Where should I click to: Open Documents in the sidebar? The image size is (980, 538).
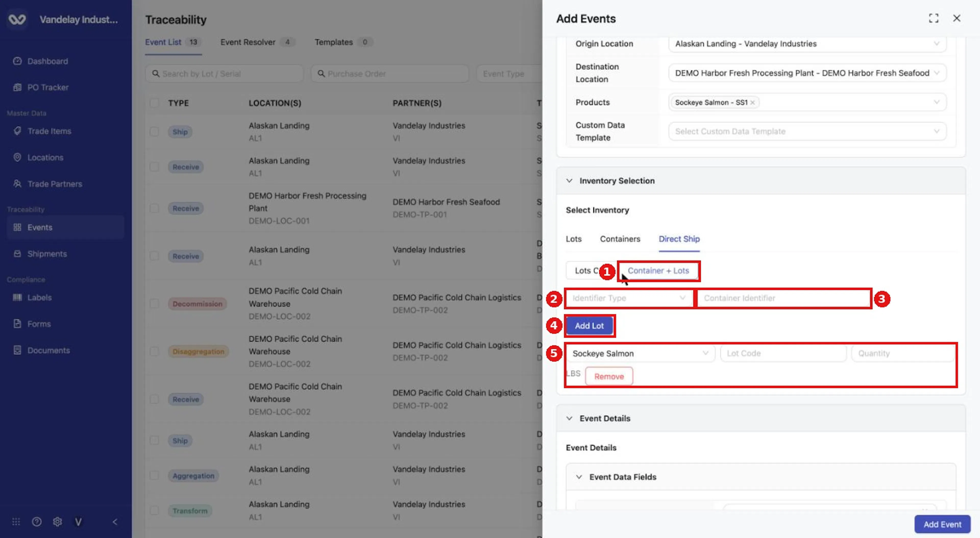coord(48,350)
